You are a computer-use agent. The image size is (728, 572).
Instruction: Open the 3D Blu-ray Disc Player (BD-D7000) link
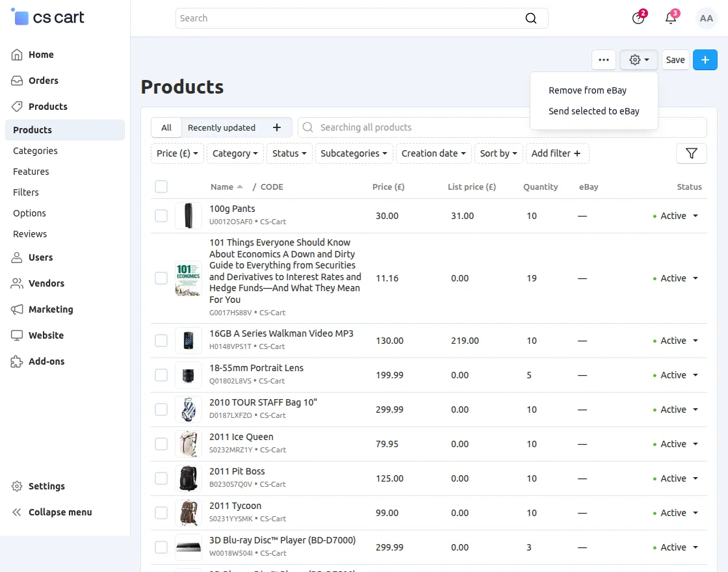point(282,540)
